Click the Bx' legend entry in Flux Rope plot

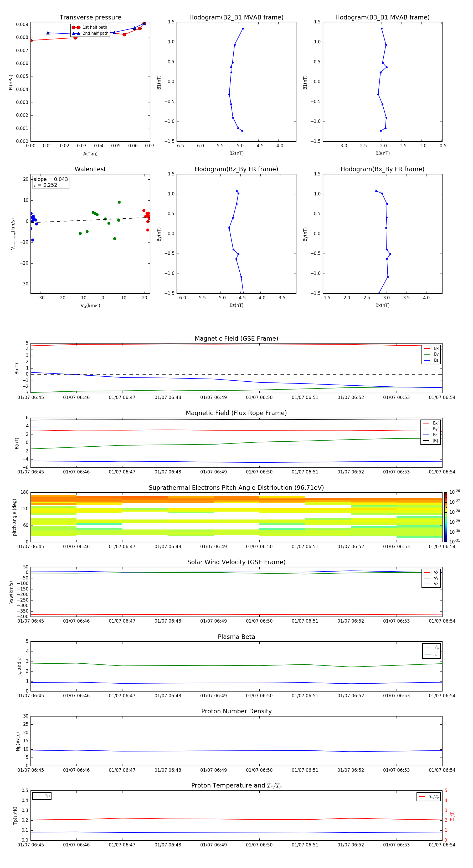(x=431, y=423)
